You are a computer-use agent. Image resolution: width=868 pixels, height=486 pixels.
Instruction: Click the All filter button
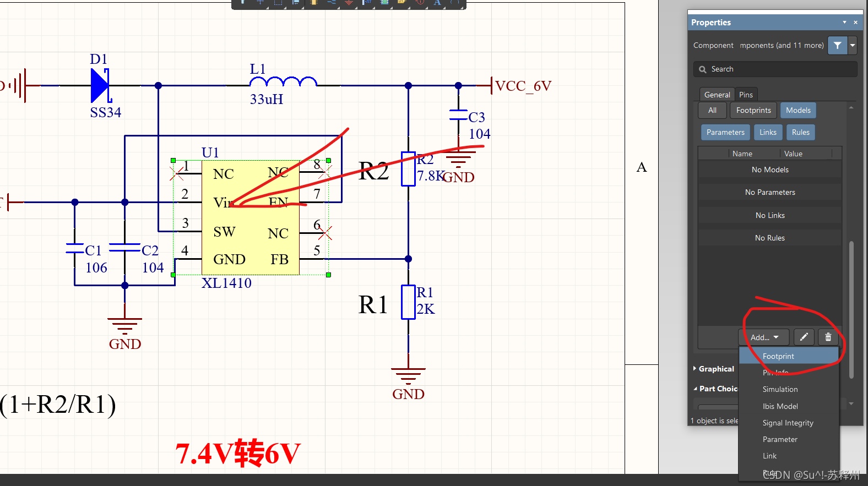pos(712,110)
